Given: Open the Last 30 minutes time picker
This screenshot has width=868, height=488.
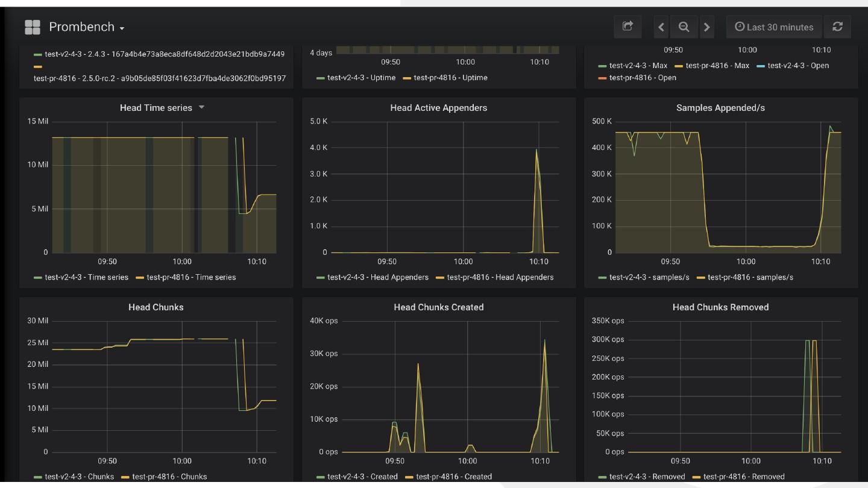Looking at the screenshot, I should click(x=773, y=27).
